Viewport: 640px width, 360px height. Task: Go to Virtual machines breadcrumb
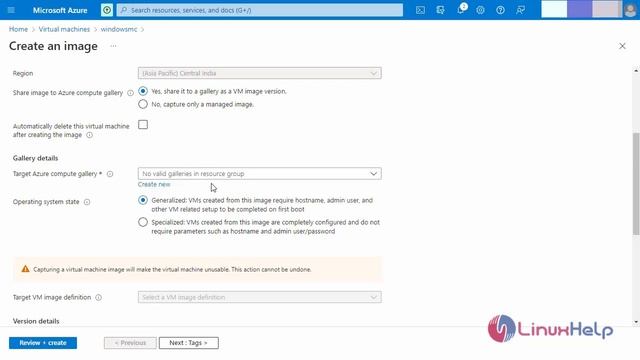coord(64,29)
